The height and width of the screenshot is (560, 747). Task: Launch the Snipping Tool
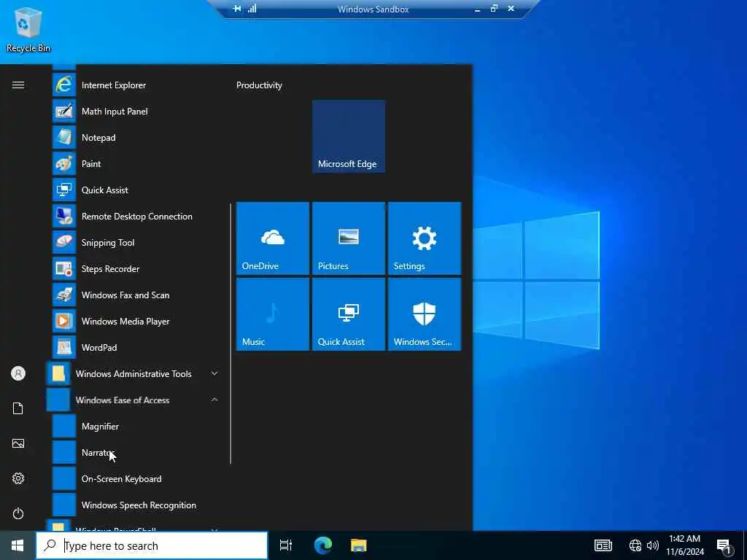click(x=136, y=242)
